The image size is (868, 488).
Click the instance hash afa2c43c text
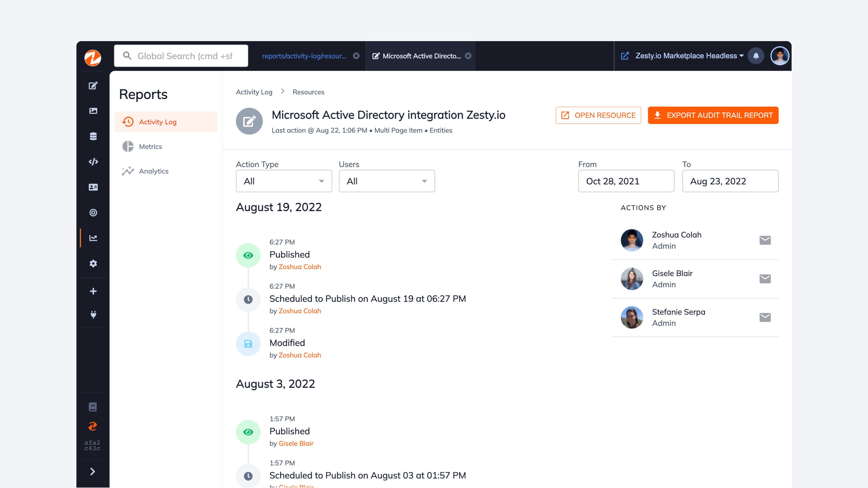pyautogui.click(x=92, y=445)
